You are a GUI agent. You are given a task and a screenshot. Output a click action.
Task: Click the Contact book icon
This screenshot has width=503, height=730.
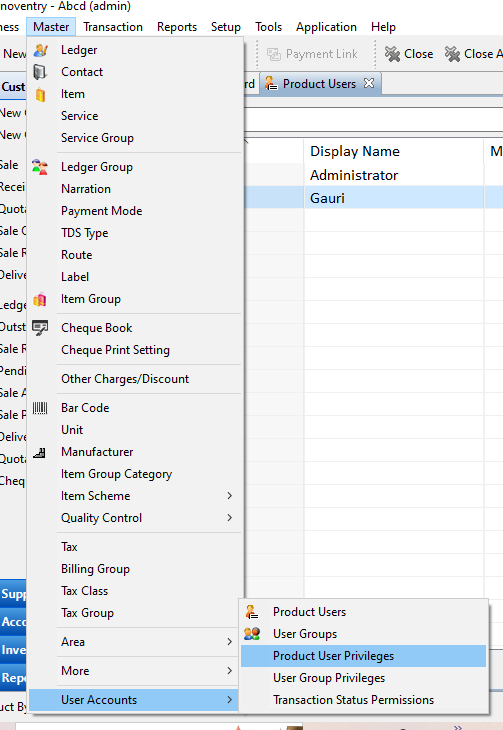tap(40, 72)
